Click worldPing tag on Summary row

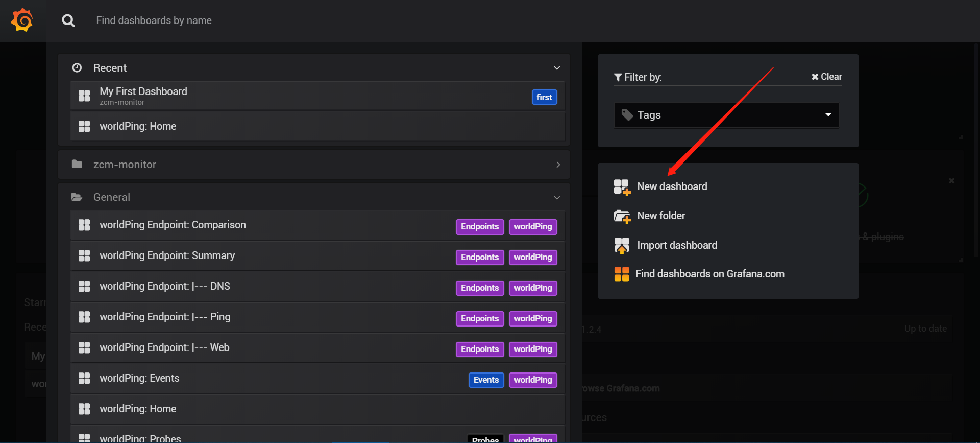tap(533, 257)
